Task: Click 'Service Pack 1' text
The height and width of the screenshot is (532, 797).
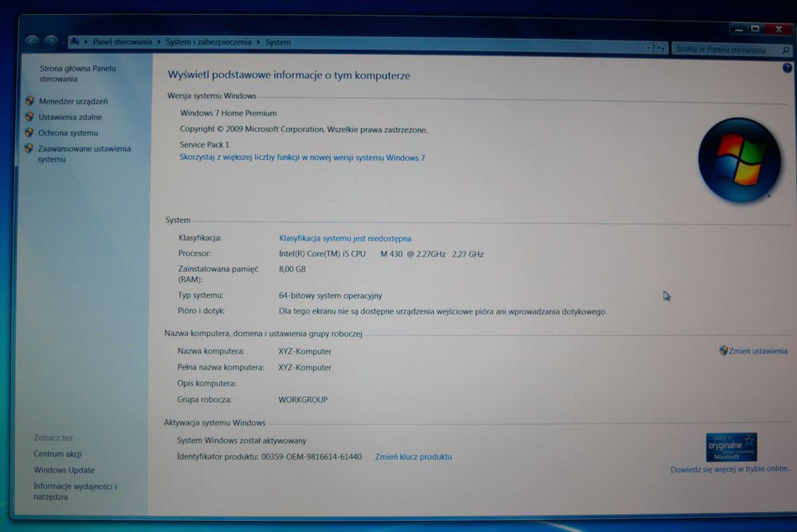Action: point(204,144)
